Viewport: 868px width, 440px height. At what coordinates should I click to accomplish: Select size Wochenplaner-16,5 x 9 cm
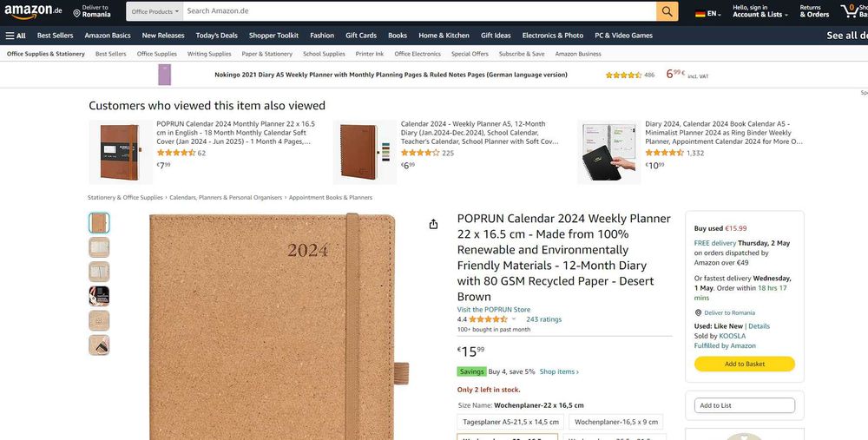tap(616, 422)
